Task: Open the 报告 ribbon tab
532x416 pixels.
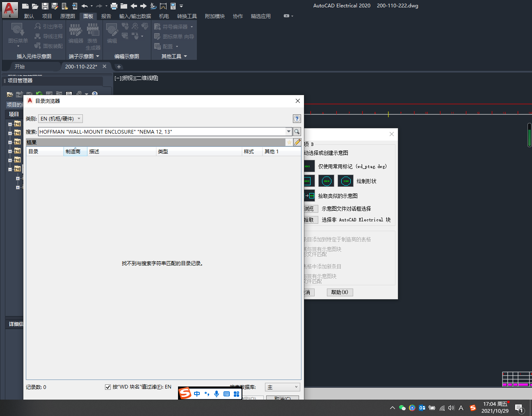Action: (106, 16)
